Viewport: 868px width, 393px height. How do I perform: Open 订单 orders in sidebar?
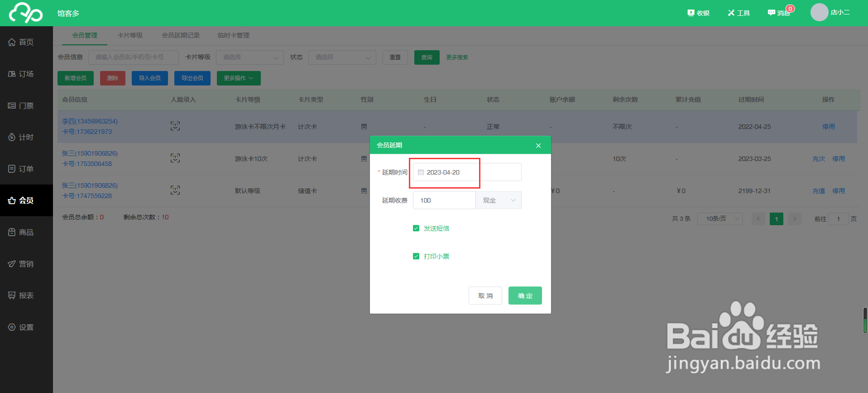tap(26, 169)
